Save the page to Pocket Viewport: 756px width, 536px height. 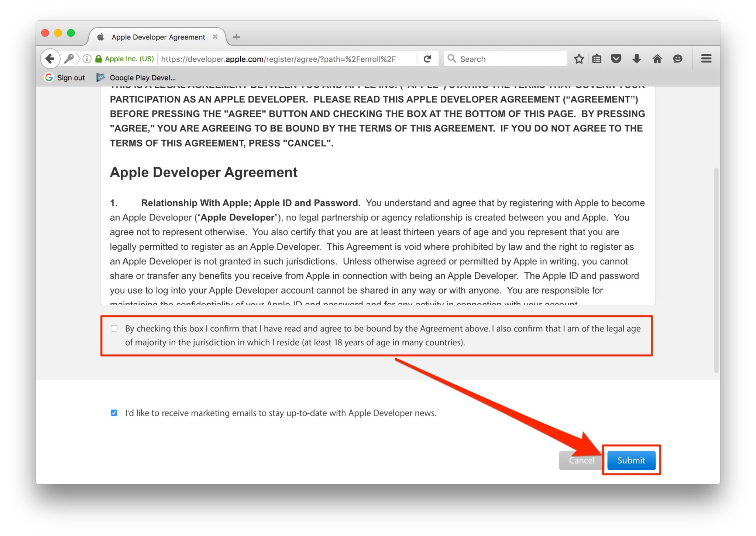(x=616, y=58)
